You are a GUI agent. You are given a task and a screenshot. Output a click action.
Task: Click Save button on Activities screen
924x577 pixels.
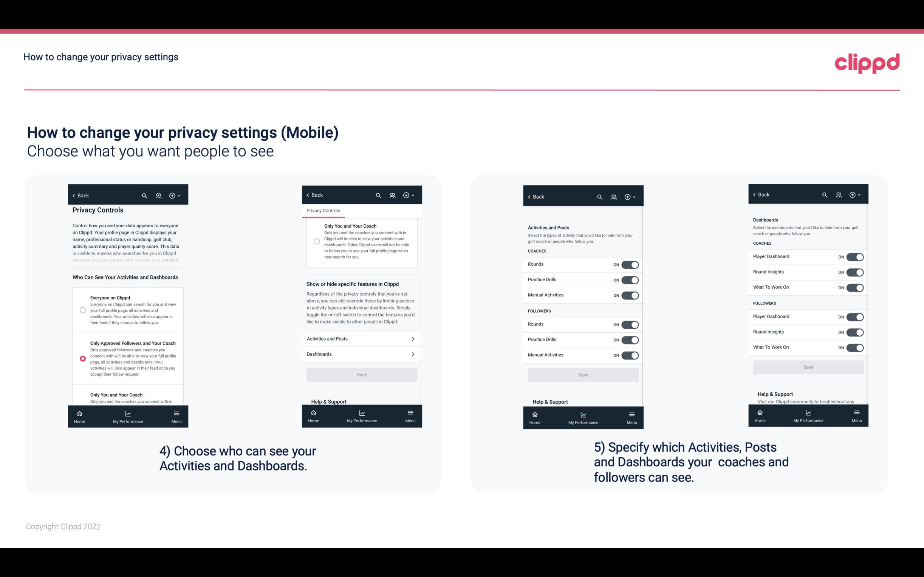[x=583, y=374]
